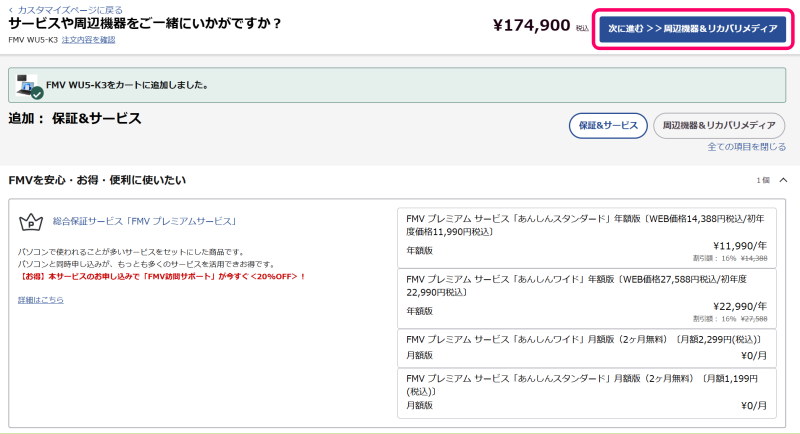This screenshot has height=434, width=800.
Task: Open 注文内容を確認 link
Action: coord(88,40)
